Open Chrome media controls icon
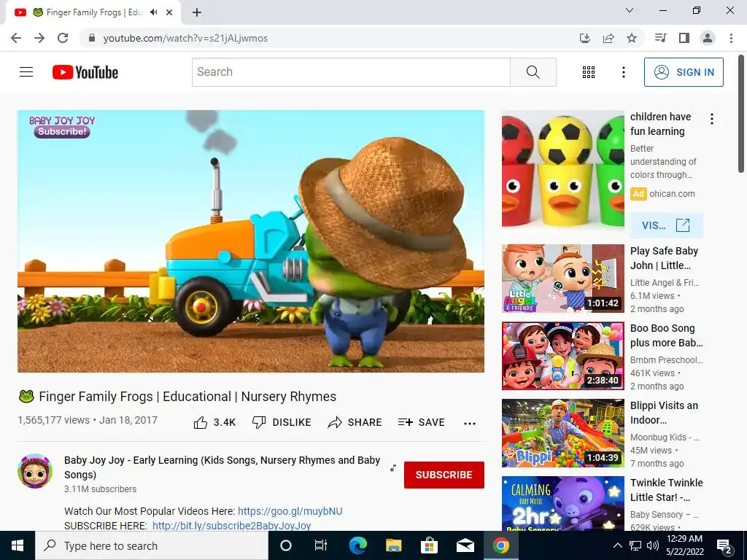 (x=660, y=38)
